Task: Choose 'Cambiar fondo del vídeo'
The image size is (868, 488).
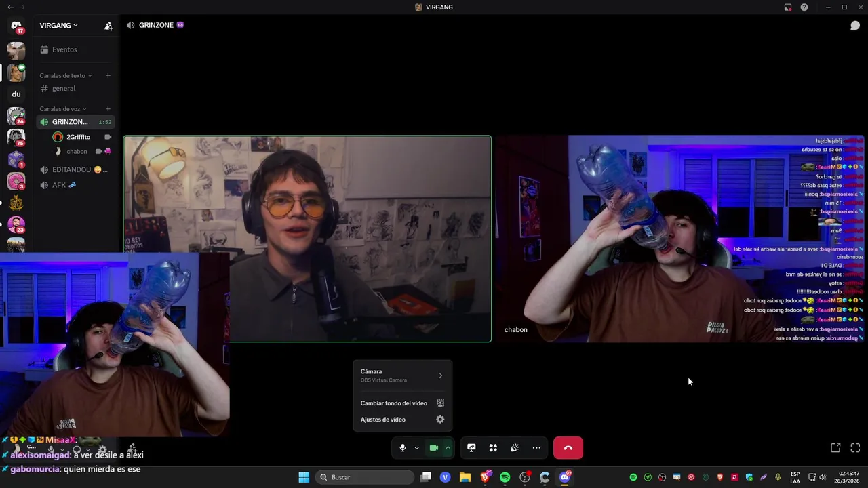Action: coord(402,403)
